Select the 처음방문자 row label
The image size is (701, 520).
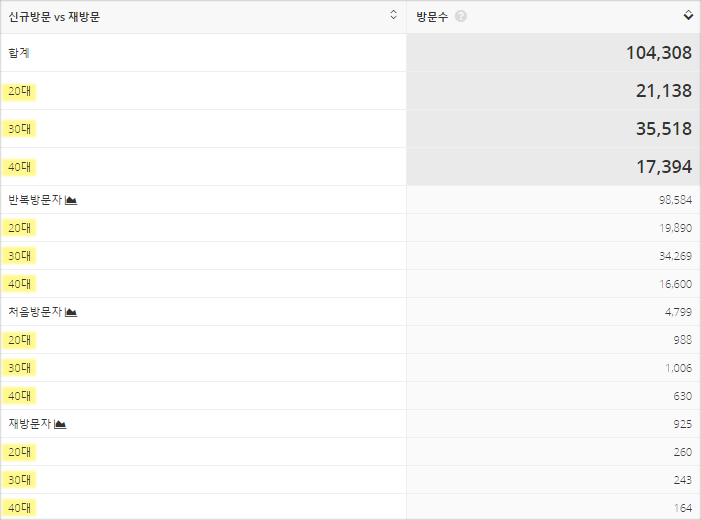coord(35,312)
